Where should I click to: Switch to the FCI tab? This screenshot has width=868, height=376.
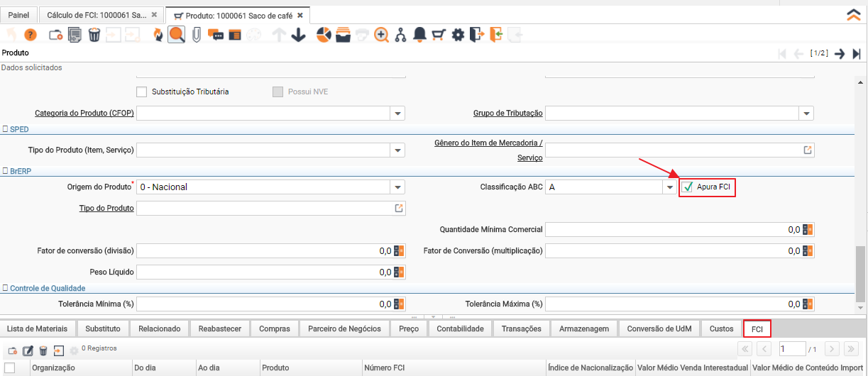(757, 328)
